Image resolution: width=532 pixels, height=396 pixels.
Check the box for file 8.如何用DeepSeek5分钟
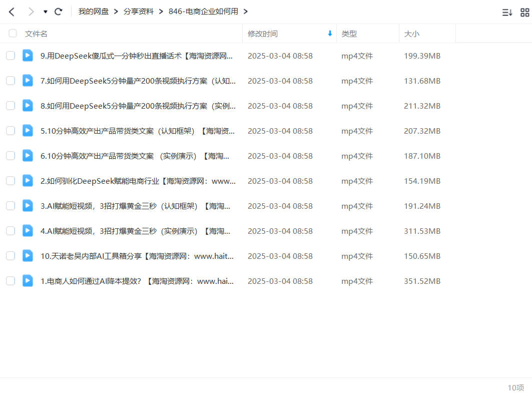click(x=11, y=106)
